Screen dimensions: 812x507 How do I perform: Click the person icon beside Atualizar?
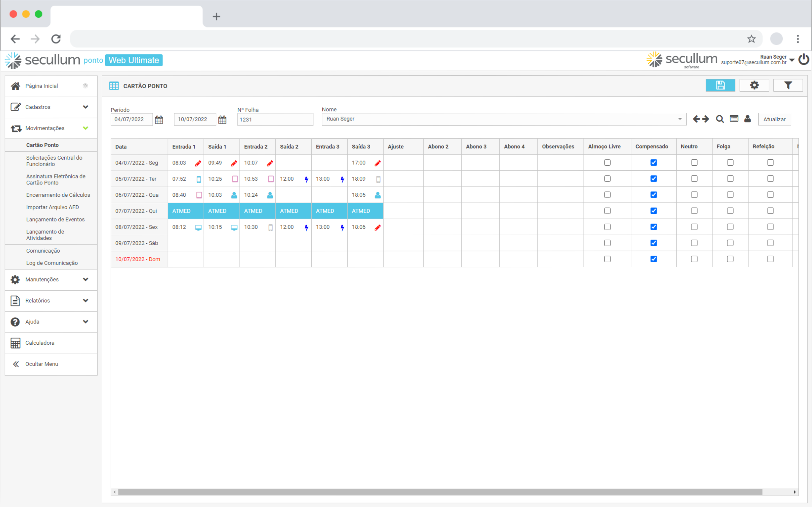point(747,119)
